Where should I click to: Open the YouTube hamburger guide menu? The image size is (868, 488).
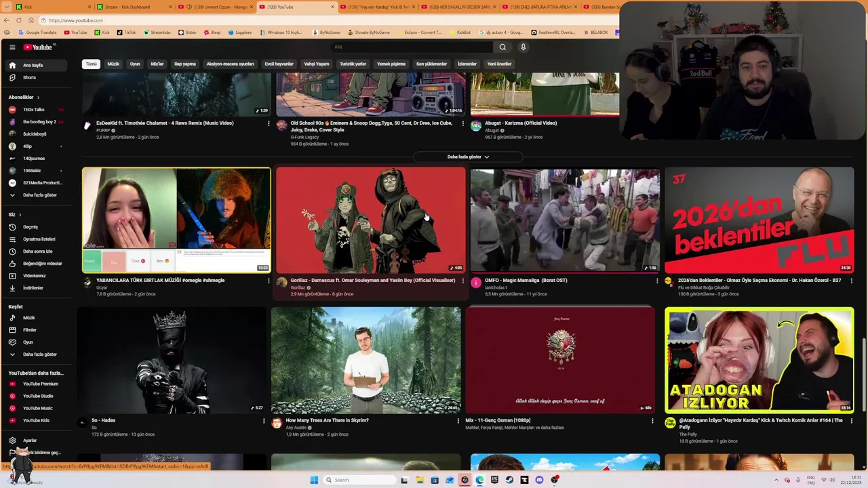pyautogui.click(x=12, y=47)
